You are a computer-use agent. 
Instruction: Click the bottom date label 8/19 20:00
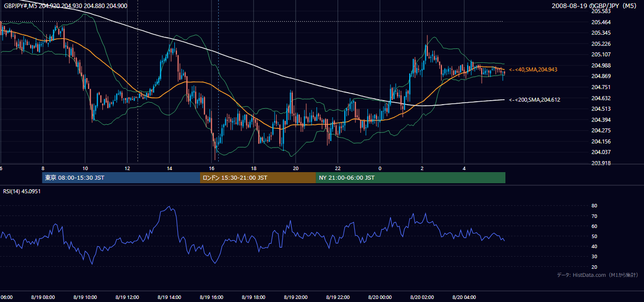pos(296,297)
